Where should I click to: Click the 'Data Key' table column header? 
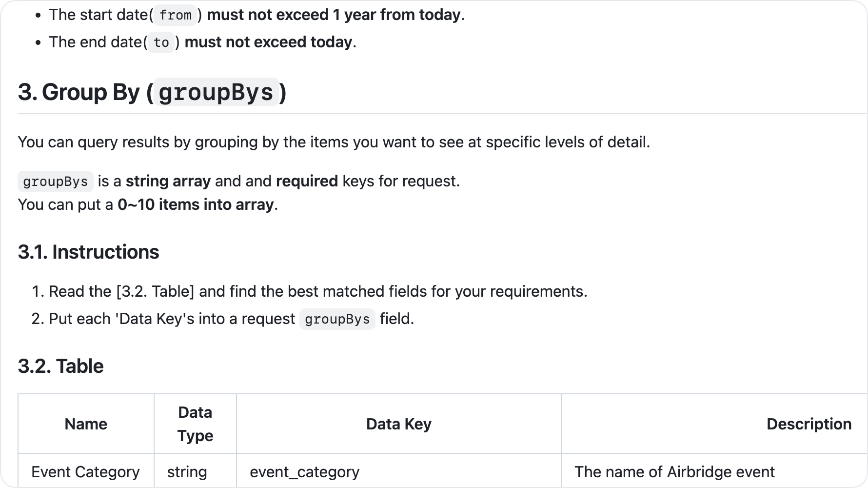[x=398, y=424]
